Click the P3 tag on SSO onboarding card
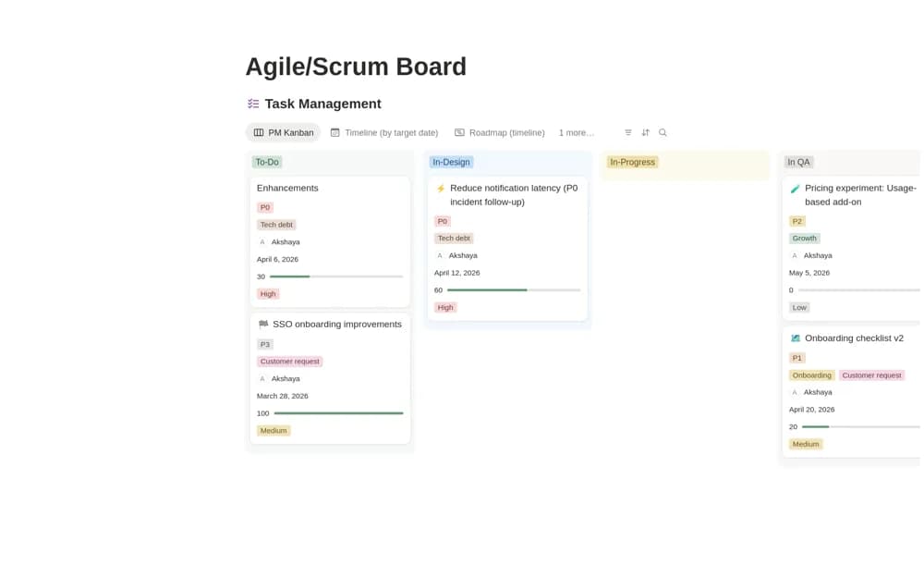Viewport: 924px width, 577px height. [x=265, y=345]
